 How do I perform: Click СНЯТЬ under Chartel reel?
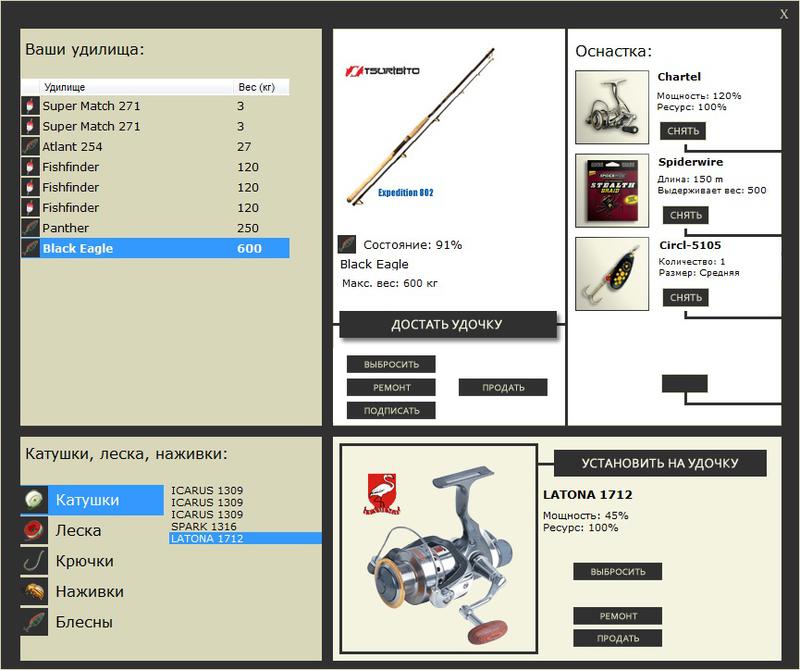pyautogui.click(x=683, y=131)
